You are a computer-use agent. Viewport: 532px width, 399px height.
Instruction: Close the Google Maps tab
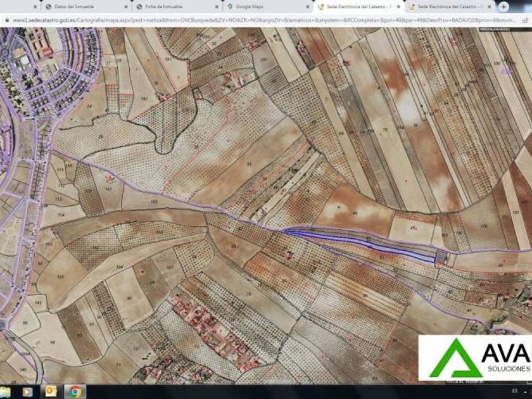307,7
